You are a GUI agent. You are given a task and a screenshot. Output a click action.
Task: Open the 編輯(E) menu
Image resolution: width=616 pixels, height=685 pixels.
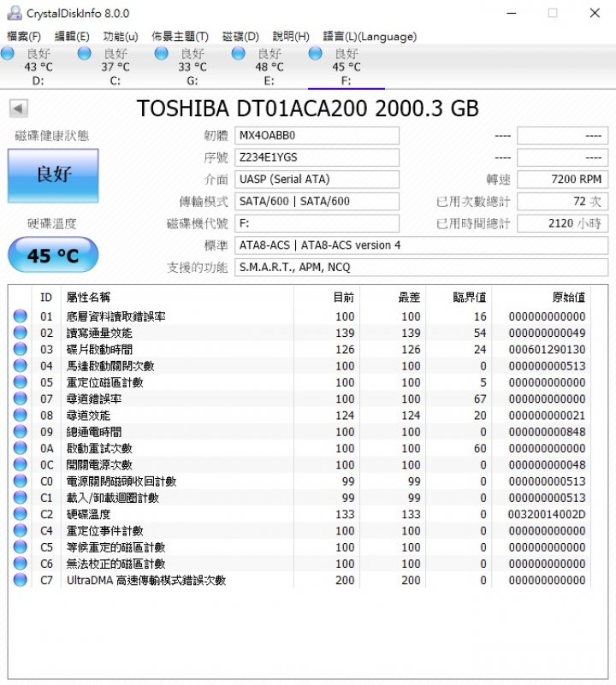pos(72,36)
